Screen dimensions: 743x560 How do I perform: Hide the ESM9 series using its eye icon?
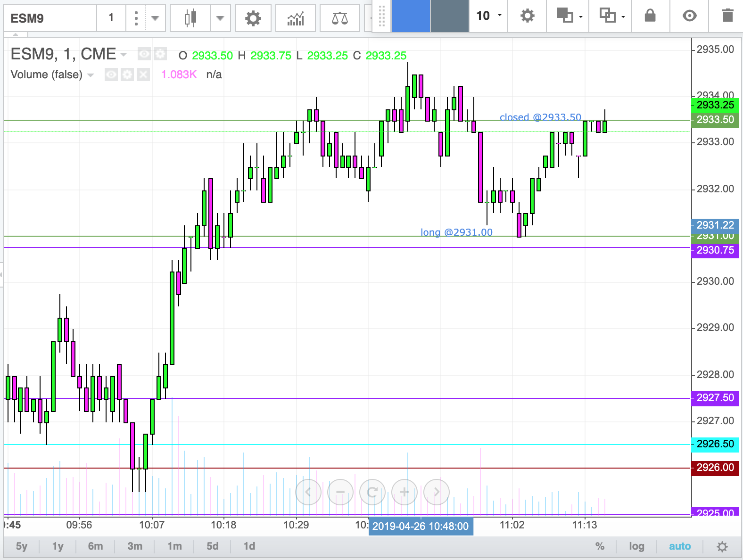[x=144, y=54]
